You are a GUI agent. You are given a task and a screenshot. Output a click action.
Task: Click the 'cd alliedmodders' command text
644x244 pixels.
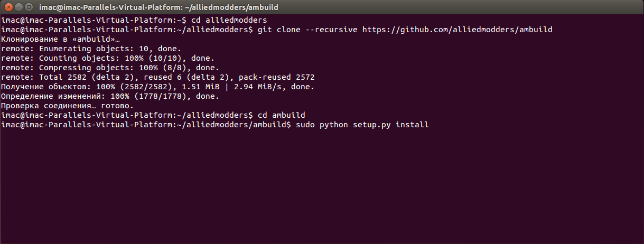(x=227, y=20)
